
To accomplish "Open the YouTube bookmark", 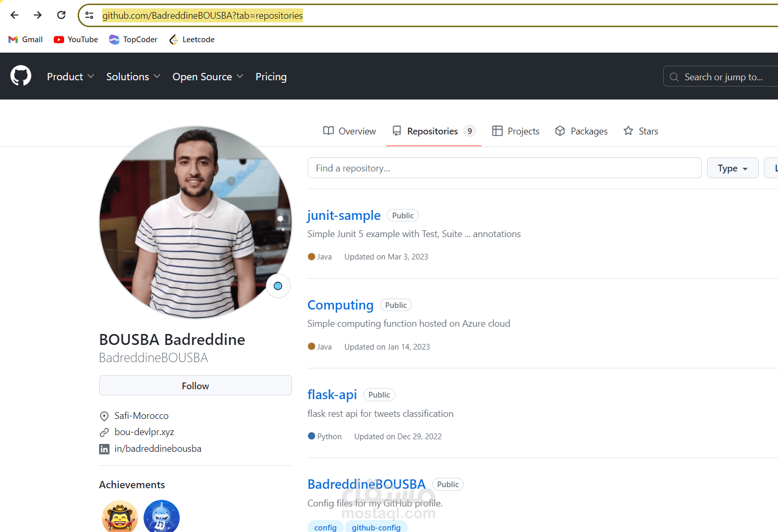I will pyautogui.click(x=76, y=40).
